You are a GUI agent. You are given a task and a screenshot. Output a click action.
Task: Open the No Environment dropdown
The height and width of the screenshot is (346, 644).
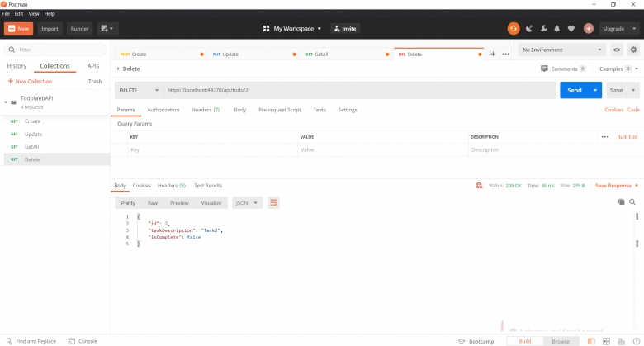click(562, 50)
